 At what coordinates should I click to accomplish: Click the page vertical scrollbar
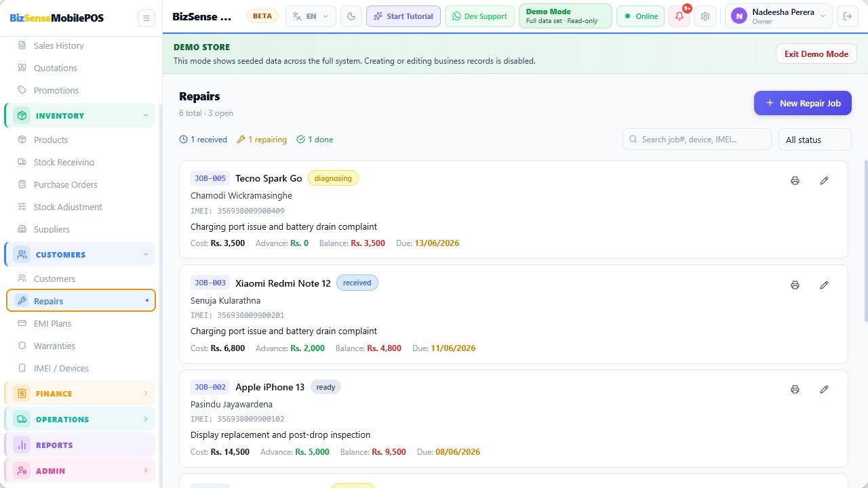865,241
